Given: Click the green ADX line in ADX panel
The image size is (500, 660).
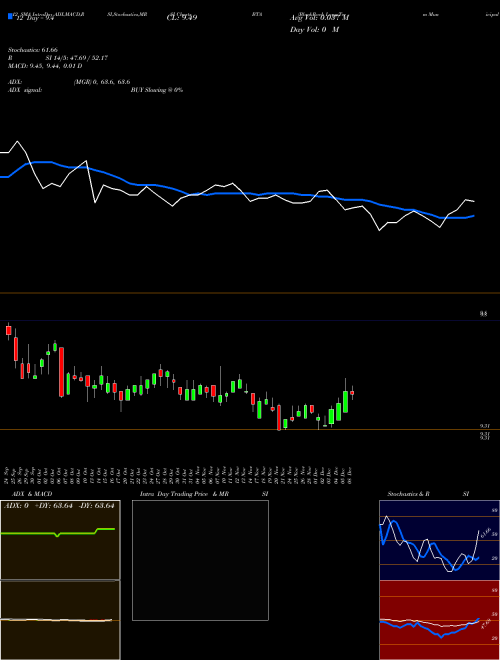Looking at the screenshot, I should pyautogui.click(x=57, y=532).
